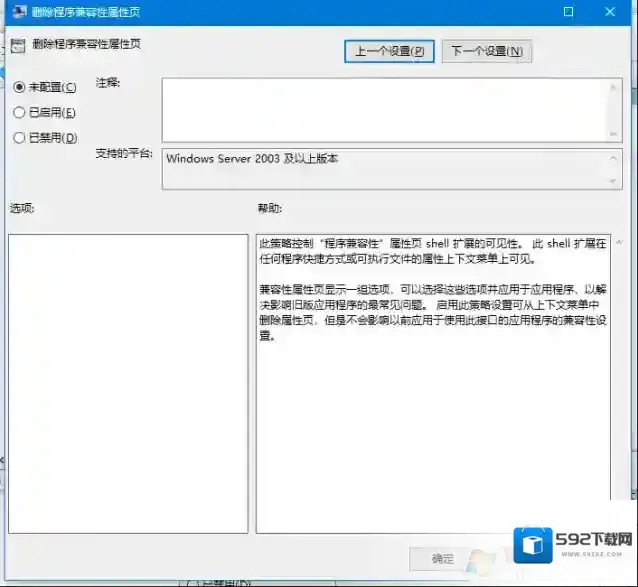Select the 未配置 radio button
Screen dimensions: 638x587
pos(19,87)
